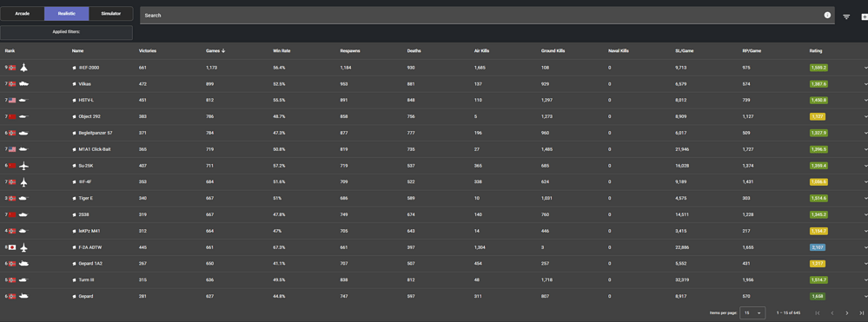Go to next results page
The image size is (868, 322).
pos(846,313)
